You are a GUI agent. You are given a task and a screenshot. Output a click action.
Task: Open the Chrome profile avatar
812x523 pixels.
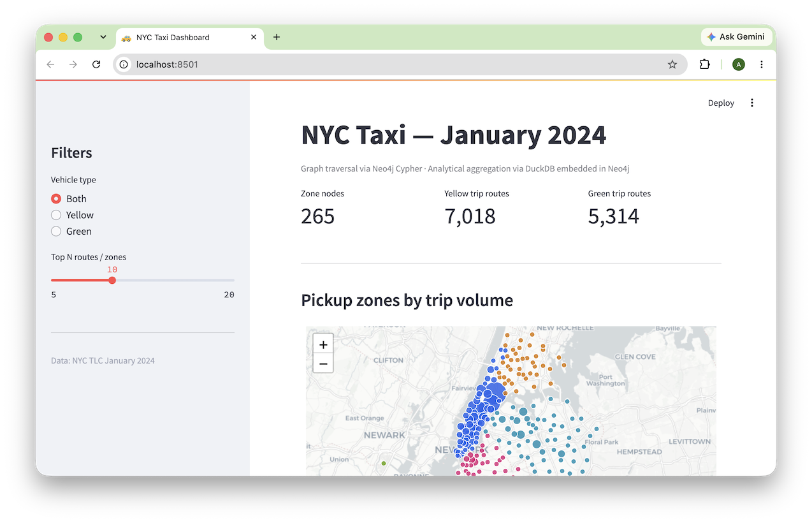739,64
